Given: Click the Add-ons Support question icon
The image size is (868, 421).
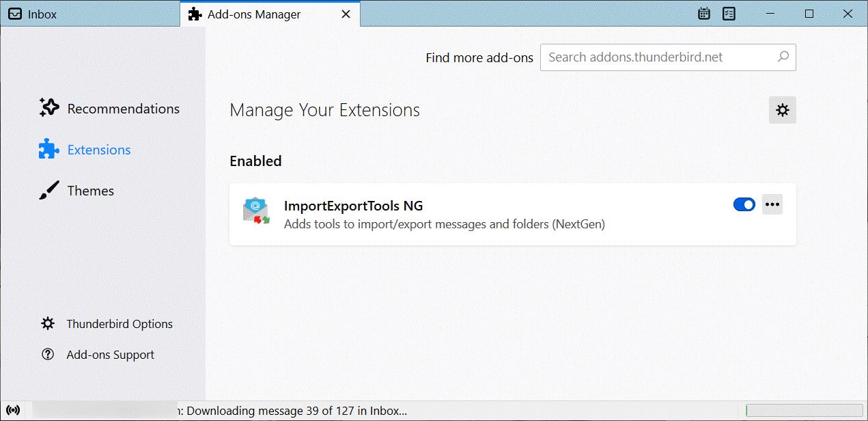Looking at the screenshot, I should pos(48,355).
